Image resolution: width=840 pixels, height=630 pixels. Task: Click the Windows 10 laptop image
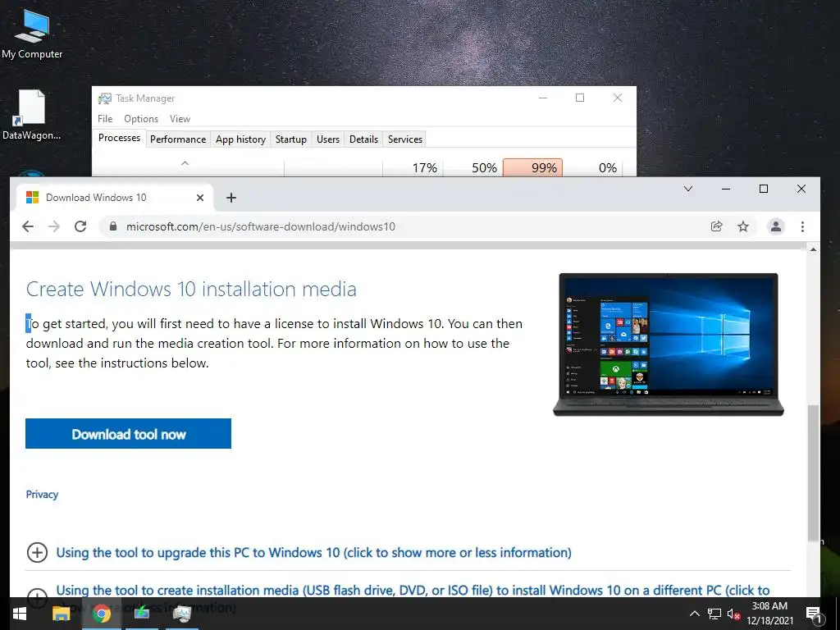coord(669,345)
